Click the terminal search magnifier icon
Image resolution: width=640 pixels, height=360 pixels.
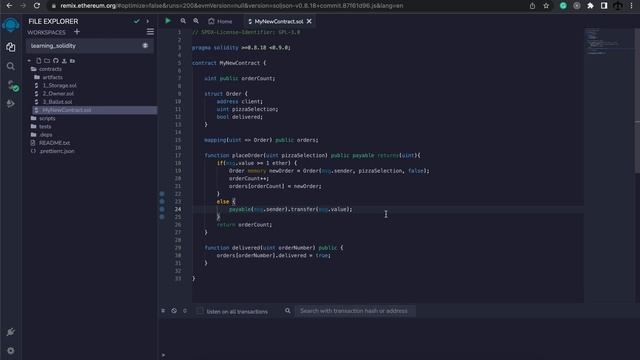(288, 311)
